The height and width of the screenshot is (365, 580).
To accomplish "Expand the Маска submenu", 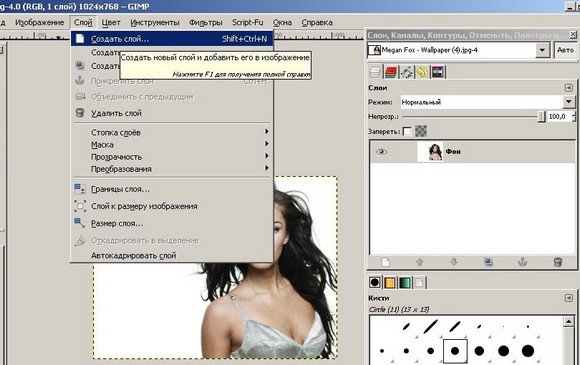I will 172,145.
